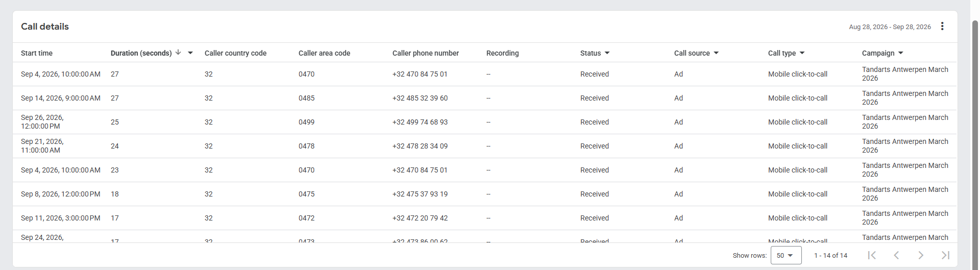Open the Call type column dropdown

click(x=802, y=53)
